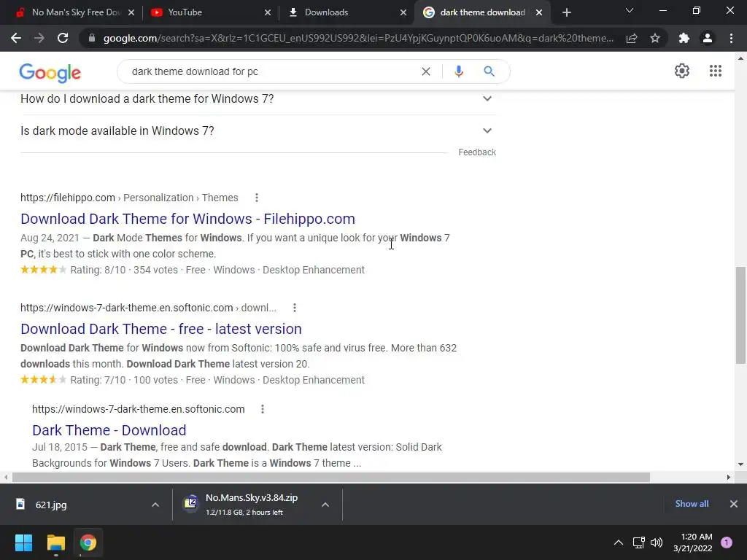Viewport: 747px width, 560px height.
Task: Click the 621.jpg file icon in downloads bar
Action: point(20,504)
